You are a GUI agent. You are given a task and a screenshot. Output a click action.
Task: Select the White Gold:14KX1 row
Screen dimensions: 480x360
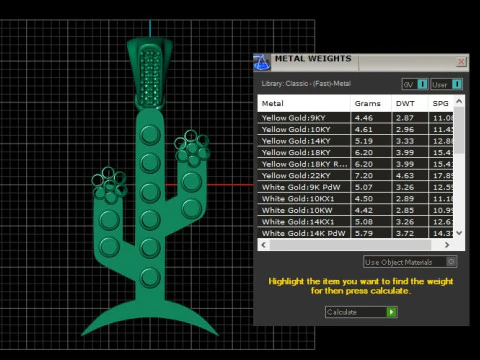click(355, 222)
